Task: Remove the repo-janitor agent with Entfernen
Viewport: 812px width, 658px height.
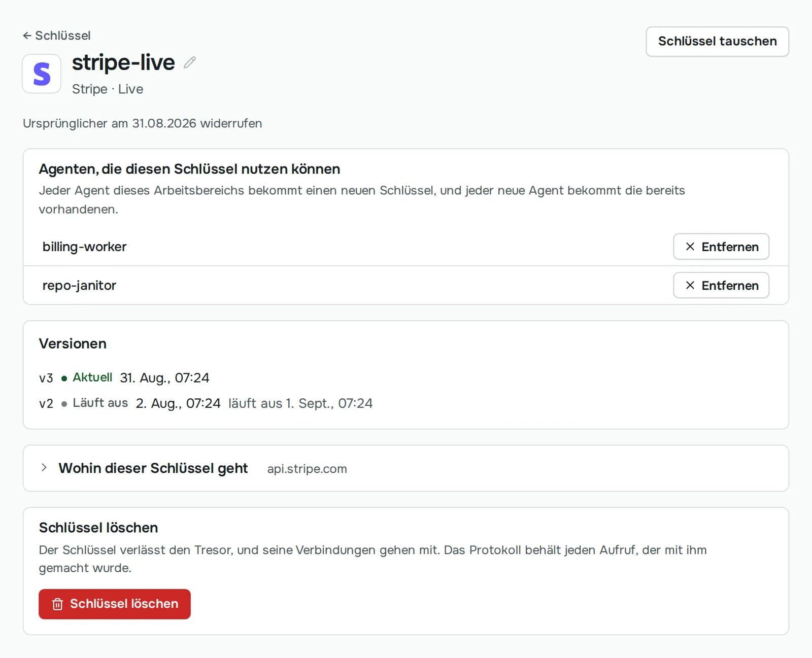Action: [721, 285]
